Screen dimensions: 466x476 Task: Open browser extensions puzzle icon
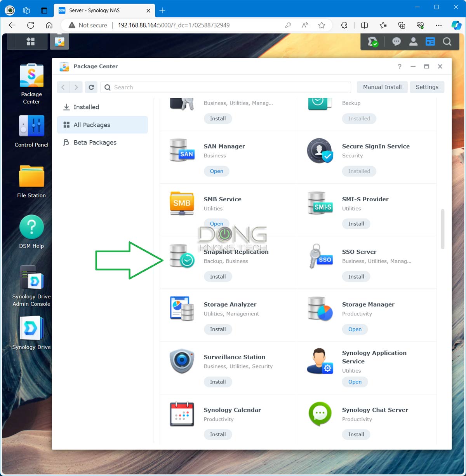point(344,25)
